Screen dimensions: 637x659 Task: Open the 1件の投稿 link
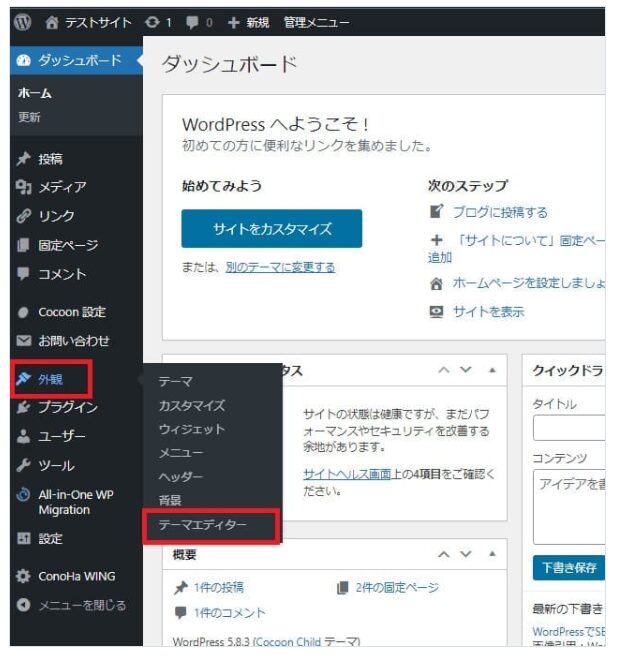click(217, 588)
